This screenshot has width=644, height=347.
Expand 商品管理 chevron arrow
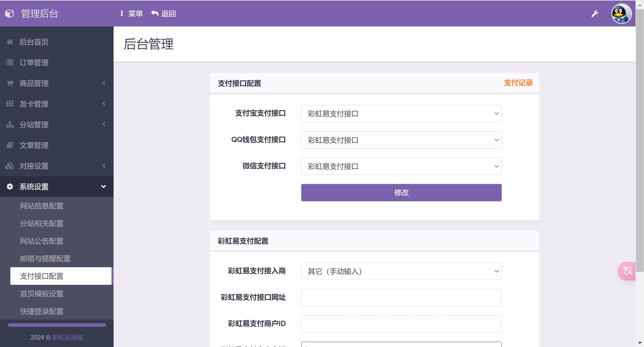[104, 83]
